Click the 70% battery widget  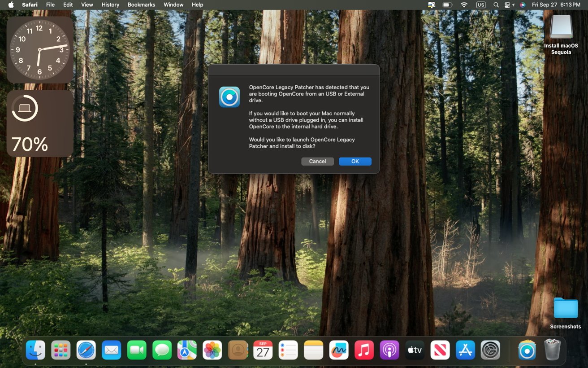(40, 123)
